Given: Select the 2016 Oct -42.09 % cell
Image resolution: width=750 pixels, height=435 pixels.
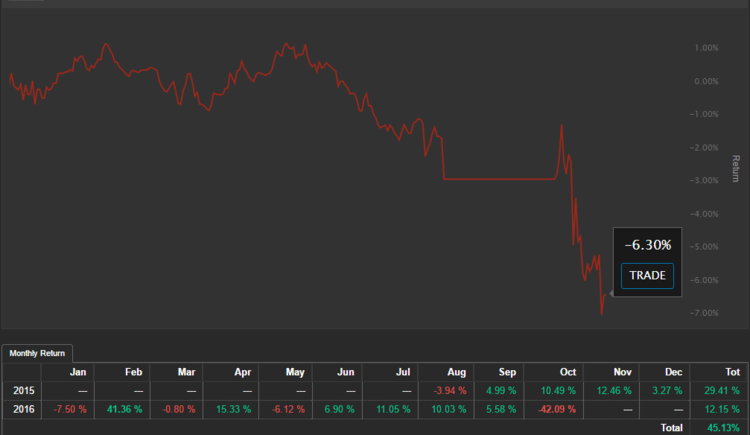Looking at the screenshot, I should [553, 410].
